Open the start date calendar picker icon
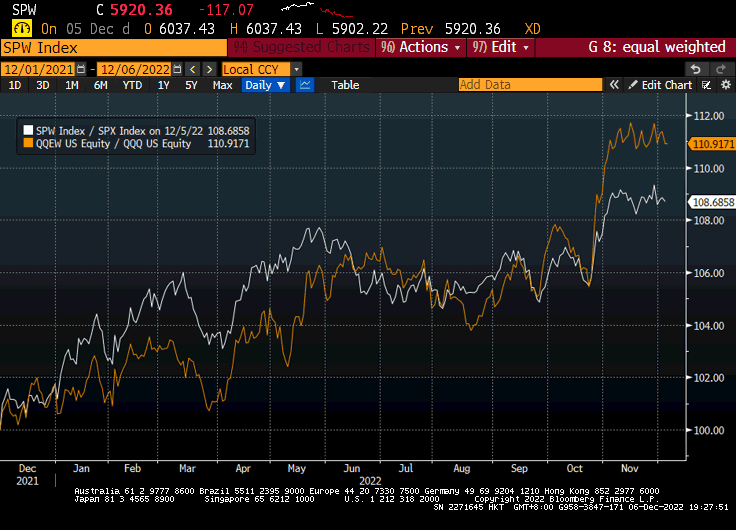 81,69
